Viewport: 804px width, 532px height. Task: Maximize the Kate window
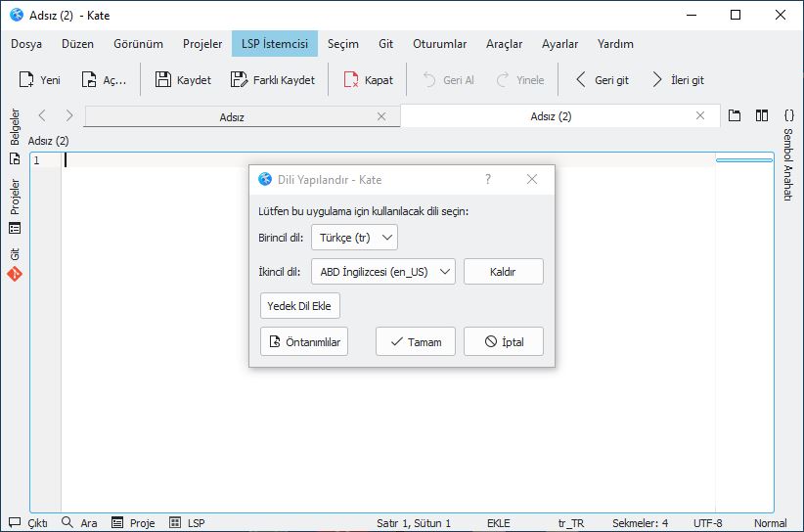(x=736, y=15)
